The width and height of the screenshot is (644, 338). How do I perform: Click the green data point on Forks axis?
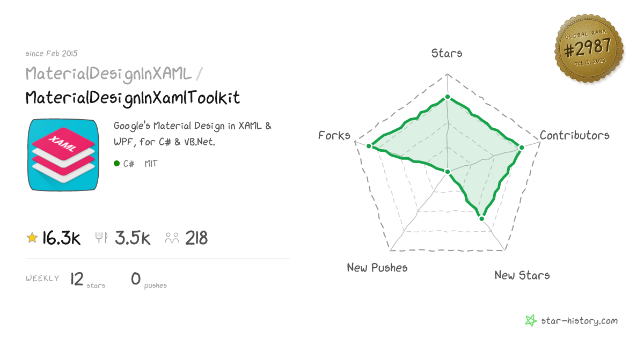point(369,146)
